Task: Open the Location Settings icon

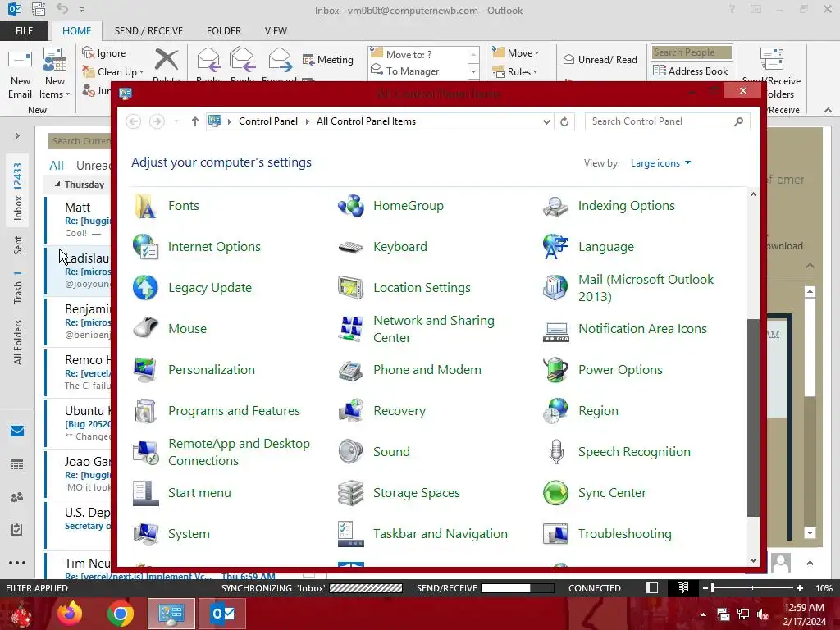Action: [x=350, y=288]
